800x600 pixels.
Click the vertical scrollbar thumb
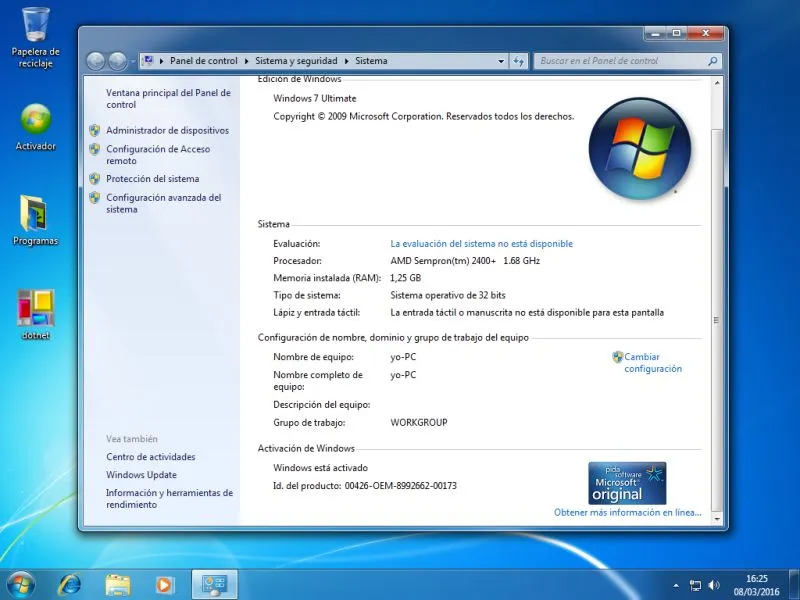(717, 320)
